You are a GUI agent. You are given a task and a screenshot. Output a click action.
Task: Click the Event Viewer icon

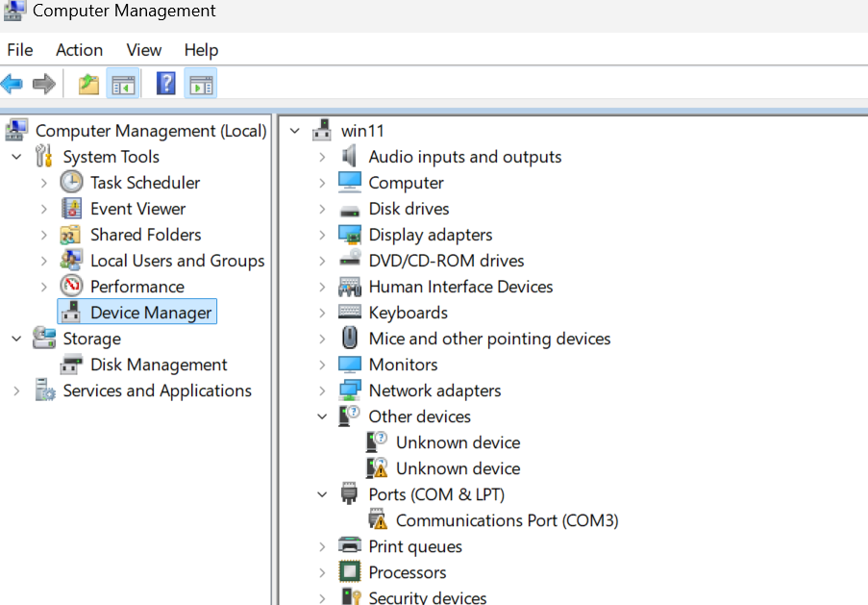pos(71,209)
